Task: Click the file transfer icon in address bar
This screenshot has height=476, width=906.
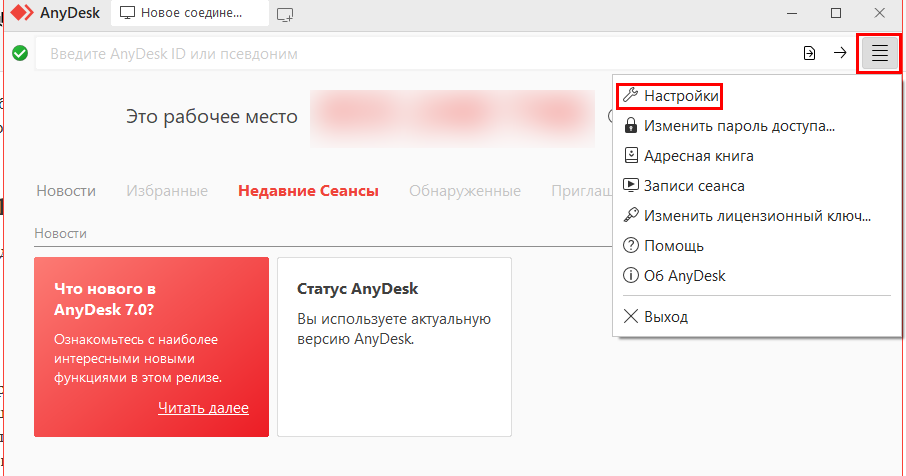Action: pyautogui.click(x=809, y=54)
